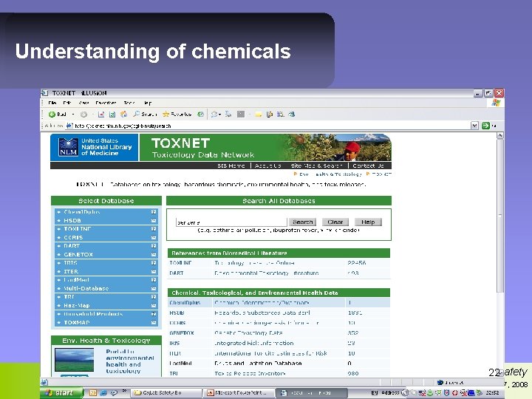The image size is (532, 399).
Task: Click the Home icon in toolbar
Action: 124,115
